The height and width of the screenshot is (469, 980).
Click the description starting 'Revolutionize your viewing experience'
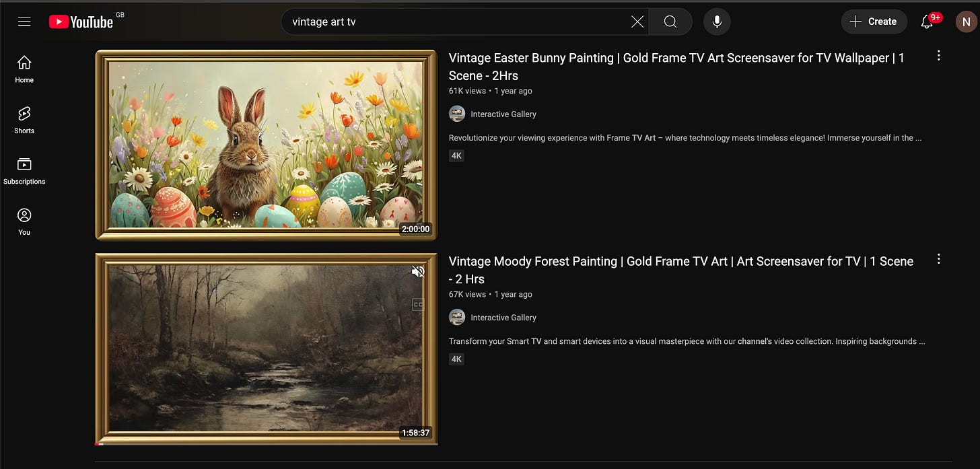tap(685, 138)
